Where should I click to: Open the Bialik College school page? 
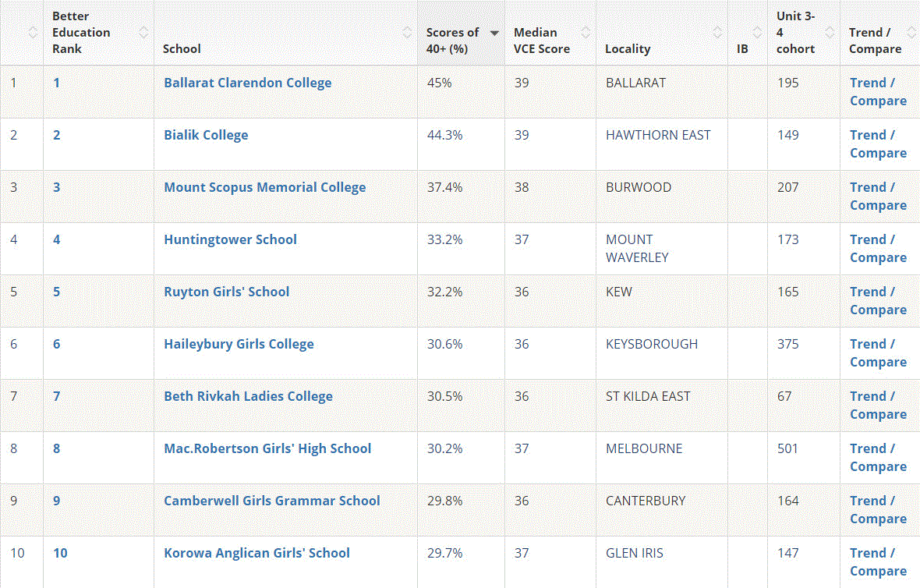206,135
